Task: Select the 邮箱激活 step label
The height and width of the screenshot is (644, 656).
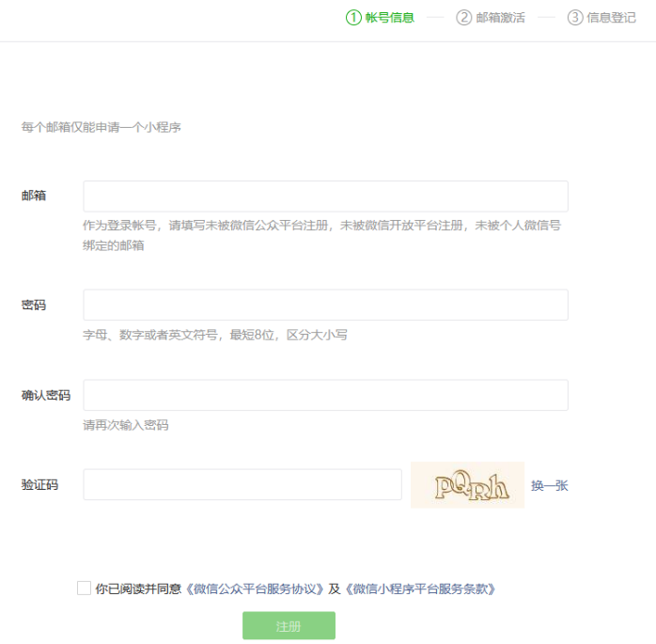Action: [x=500, y=18]
